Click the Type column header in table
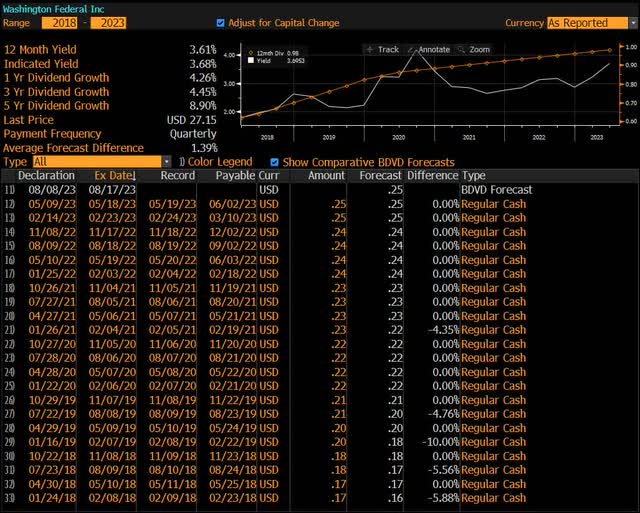The image size is (640, 513). tap(473, 175)
